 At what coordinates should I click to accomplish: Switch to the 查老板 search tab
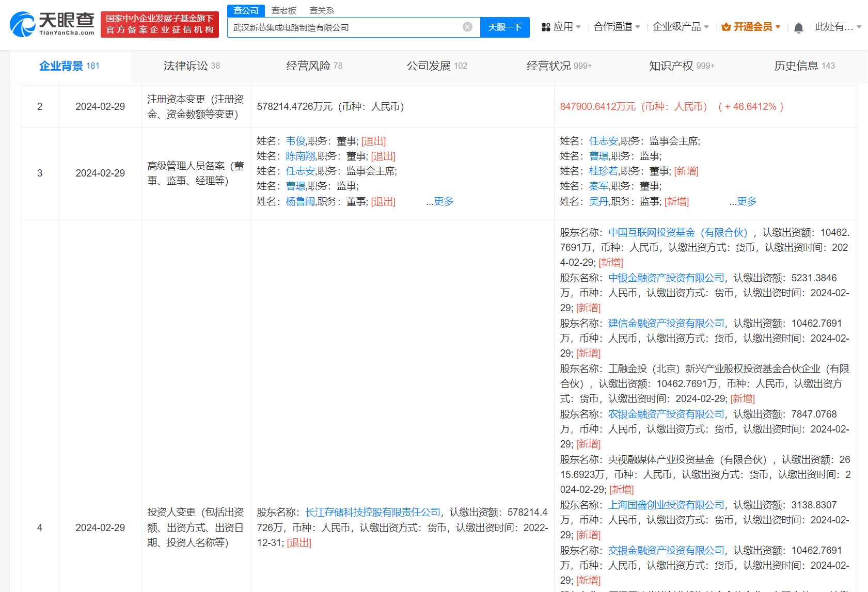tap(284, 10)
